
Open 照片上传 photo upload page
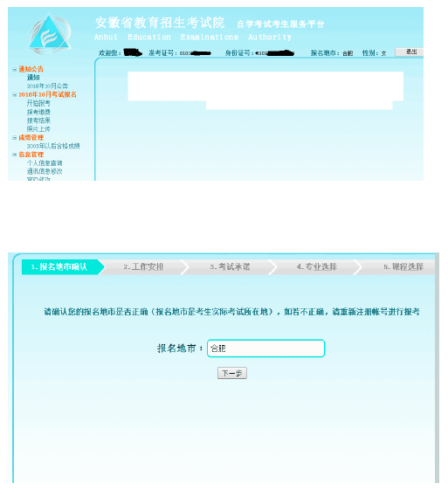(38, 128)
